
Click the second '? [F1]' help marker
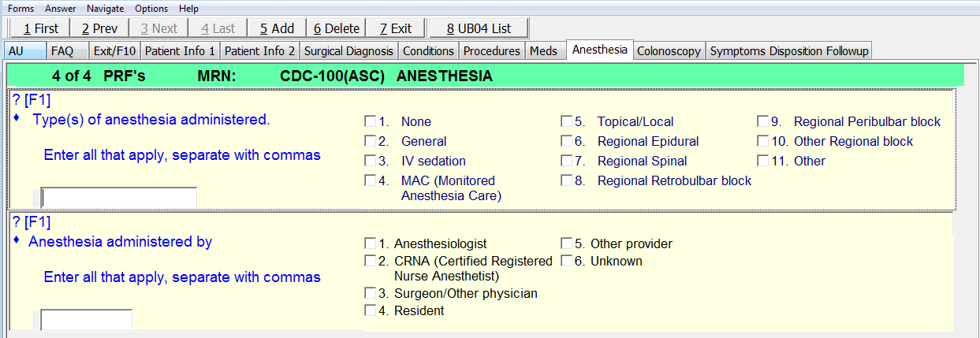click(x=32, y=221)
